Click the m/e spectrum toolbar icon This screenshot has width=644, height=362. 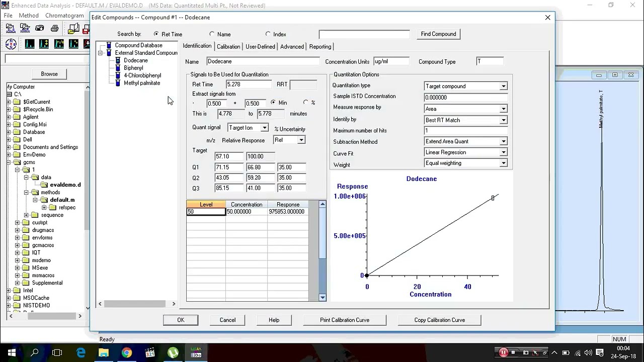tap(59, 44)
